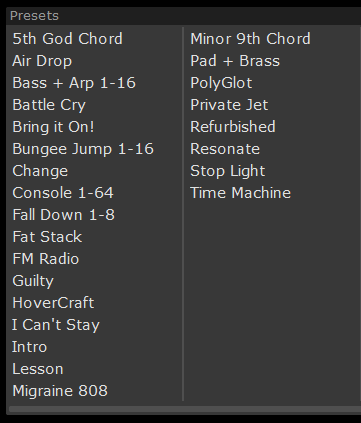Select the 5th God Chord preset
Image resolution: width=361 pixels, height=423 pixels.
(x=68, y=39)
